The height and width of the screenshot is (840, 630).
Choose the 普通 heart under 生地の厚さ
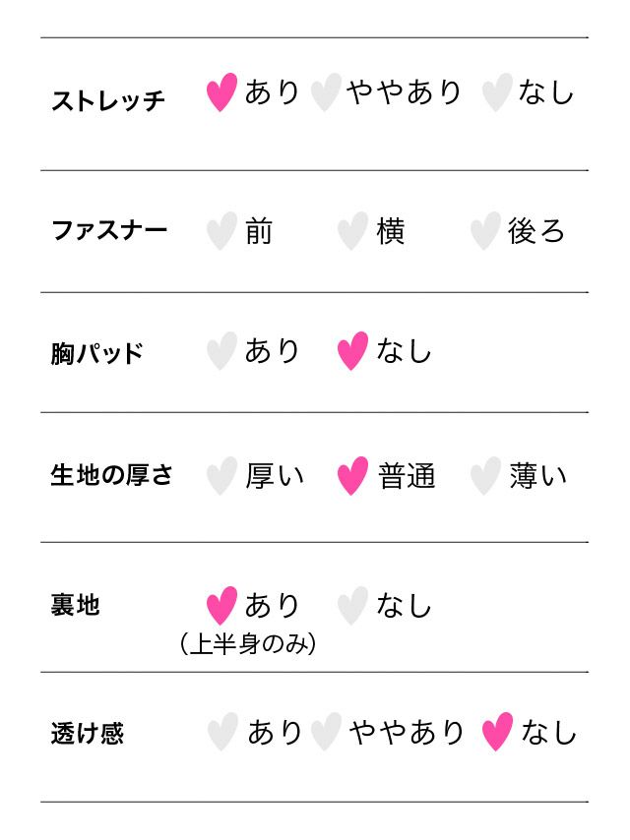tap(352, 477)
